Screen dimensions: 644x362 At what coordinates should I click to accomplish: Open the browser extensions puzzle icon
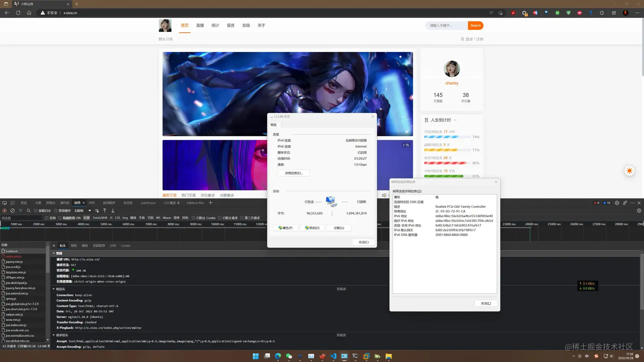coord(602,13)
